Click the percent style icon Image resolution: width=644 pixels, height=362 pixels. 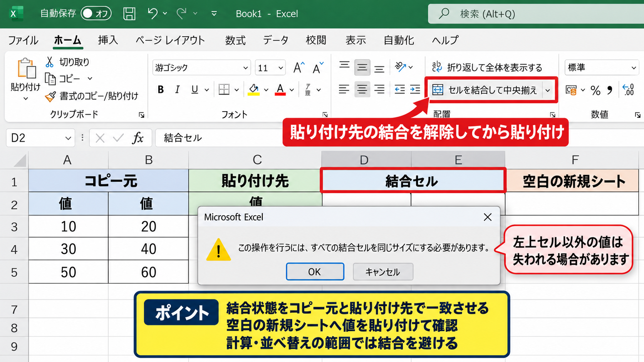[x=595, y=90]
